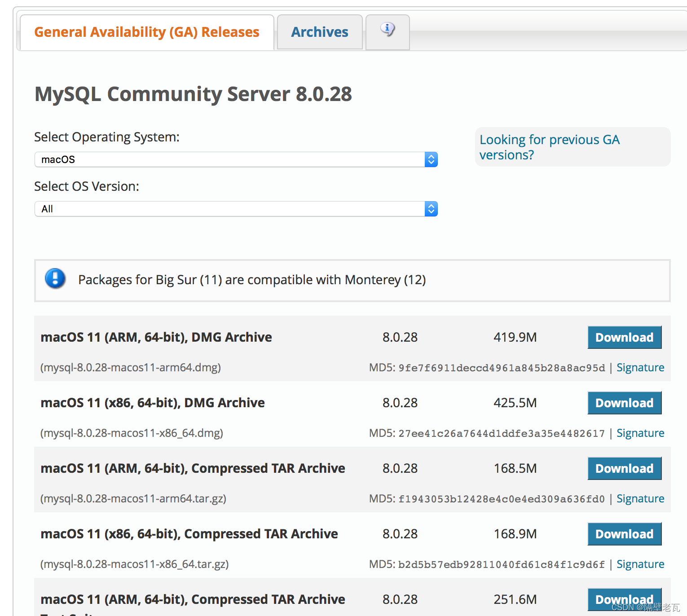Click the Select Operating System label
Screen dimensions: 687x616
107,137
